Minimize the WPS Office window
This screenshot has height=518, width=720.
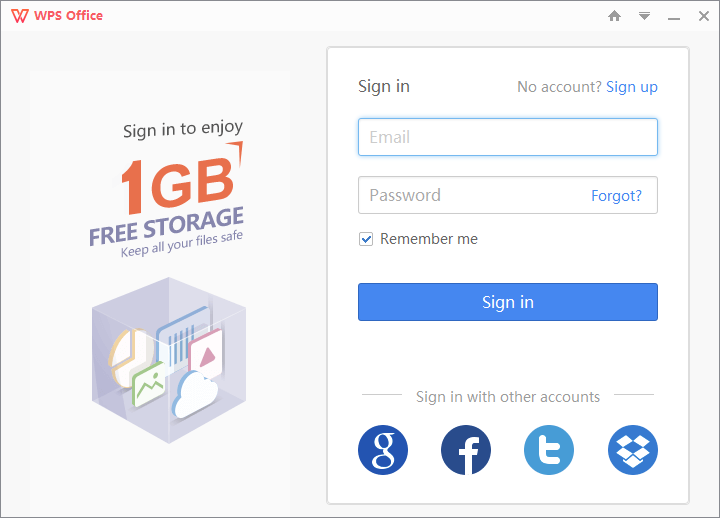pos(674,16)
